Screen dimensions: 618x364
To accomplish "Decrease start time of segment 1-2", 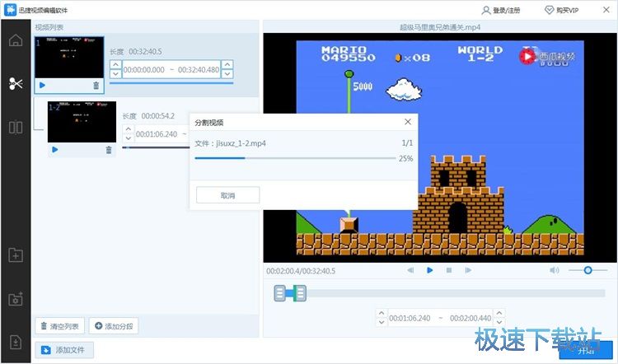I will point(128,138).
